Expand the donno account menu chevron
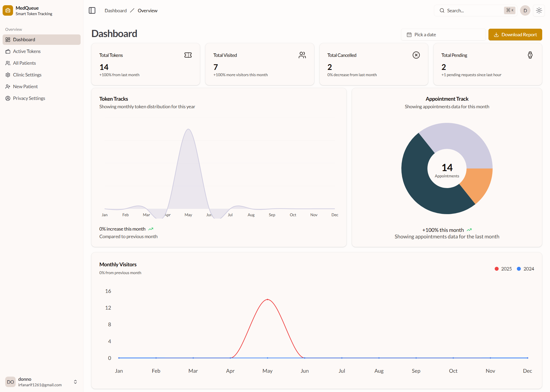 coord(75,382)
